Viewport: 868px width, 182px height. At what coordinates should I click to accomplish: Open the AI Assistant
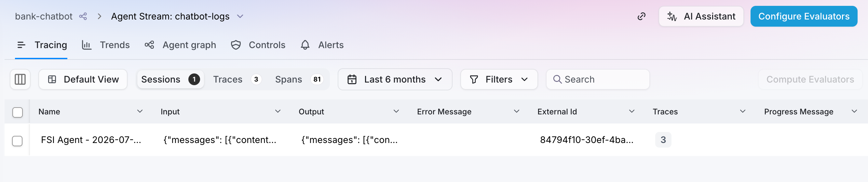click(x=701, y=16)
